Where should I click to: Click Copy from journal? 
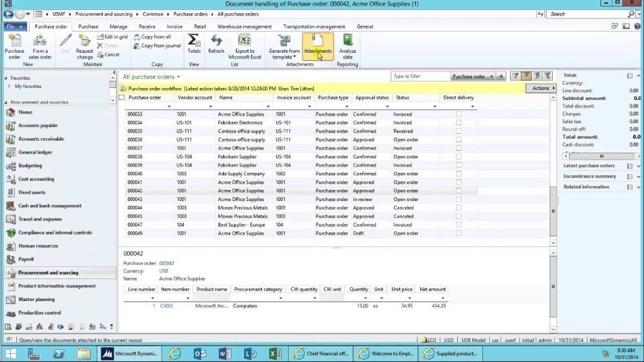[157, 45]
